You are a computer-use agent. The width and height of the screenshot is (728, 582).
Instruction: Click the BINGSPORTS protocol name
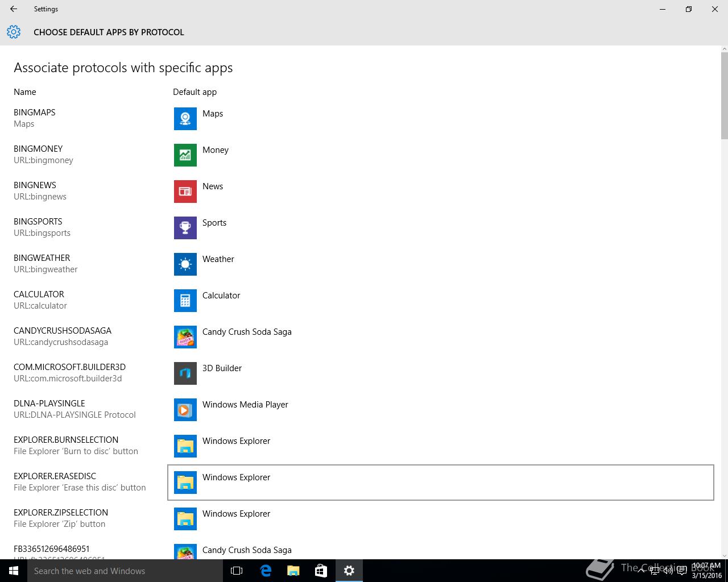tap(38, 222)
